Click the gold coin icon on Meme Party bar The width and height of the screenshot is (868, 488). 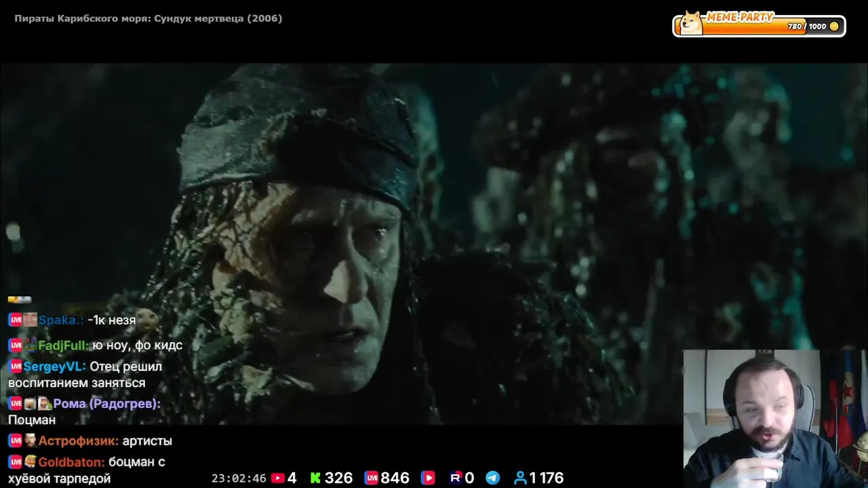(834, 26)
